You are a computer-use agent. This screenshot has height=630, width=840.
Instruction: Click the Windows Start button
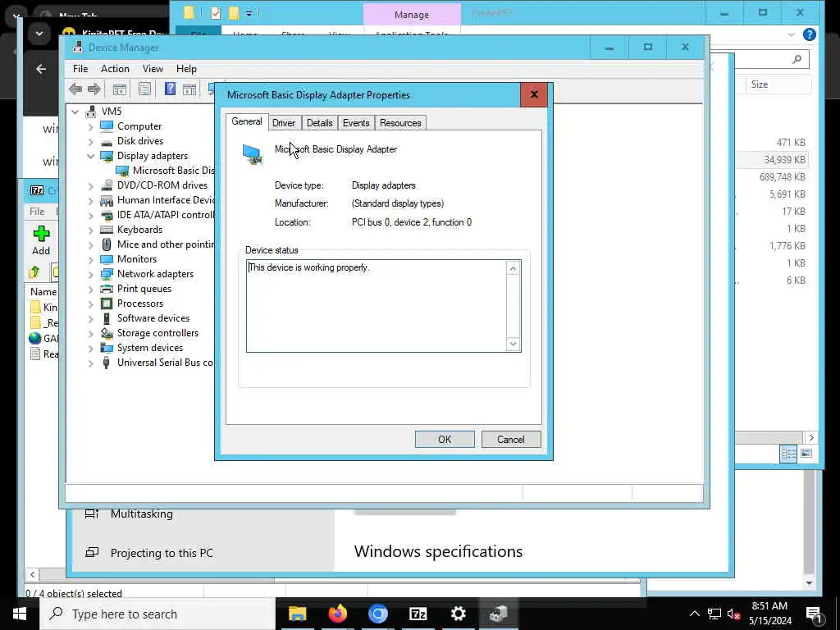20,614
